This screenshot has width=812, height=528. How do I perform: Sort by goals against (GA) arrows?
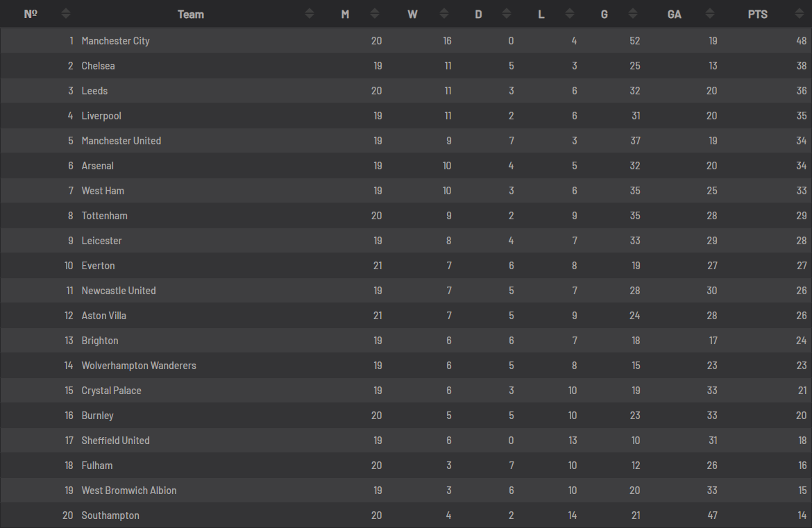click(710, 14)
